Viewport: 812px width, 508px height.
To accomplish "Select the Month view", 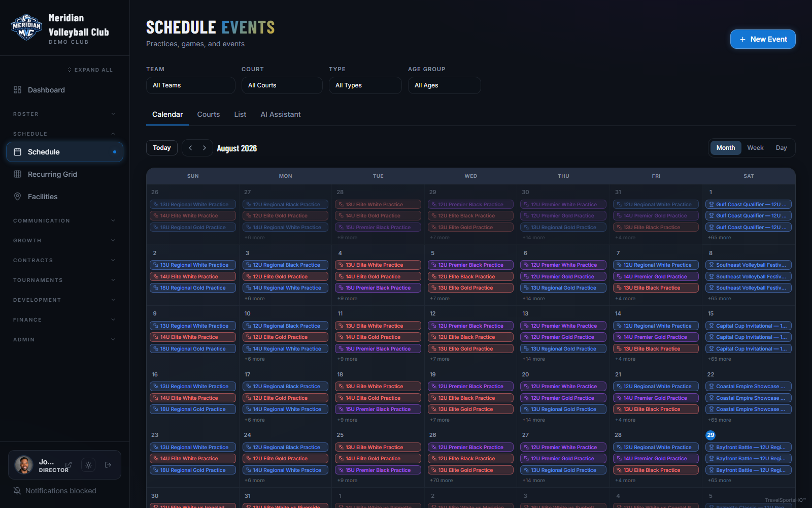I will (x=726, y=148).
